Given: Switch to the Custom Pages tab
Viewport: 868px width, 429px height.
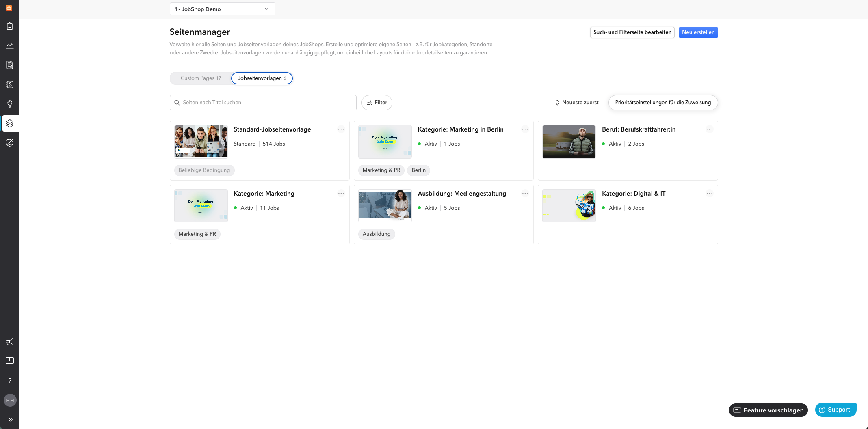Looking at the screenshot, I should tap(201, 78).
